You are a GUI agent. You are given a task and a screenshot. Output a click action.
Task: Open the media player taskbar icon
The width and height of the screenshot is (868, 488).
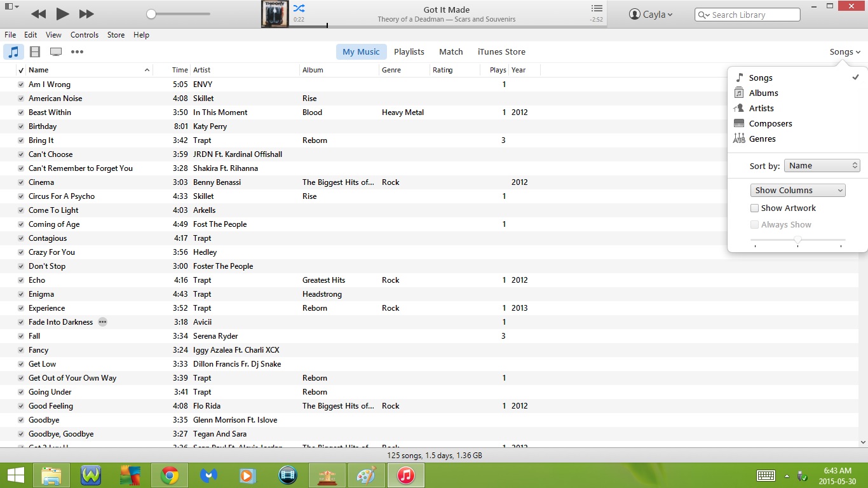click(x=248, y=475)
